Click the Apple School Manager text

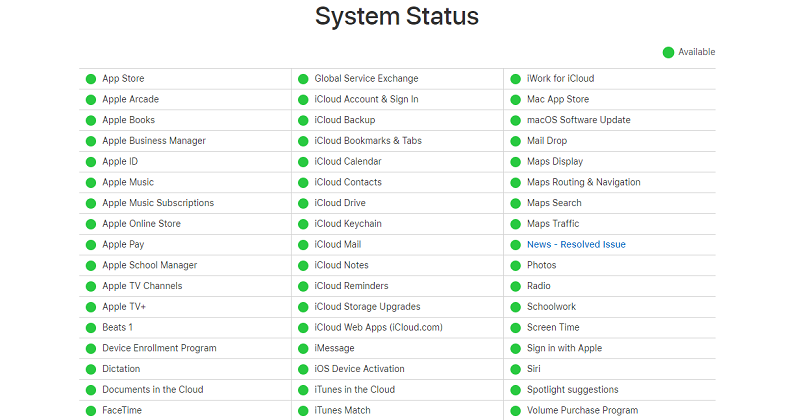149,265
